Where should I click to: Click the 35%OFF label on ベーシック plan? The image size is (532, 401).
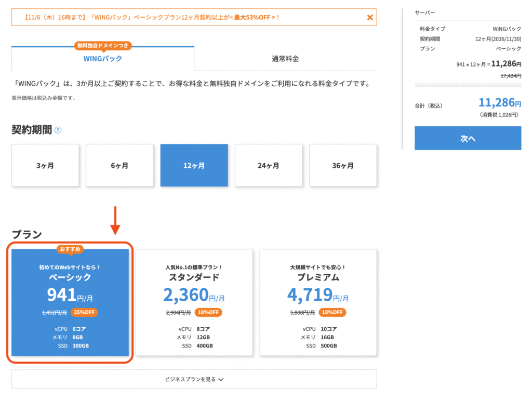coord(85,313)
